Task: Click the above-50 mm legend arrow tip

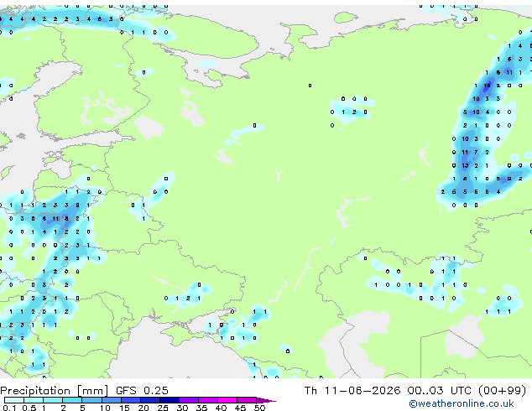Action: pyautogui.click(x=266, y=400)
